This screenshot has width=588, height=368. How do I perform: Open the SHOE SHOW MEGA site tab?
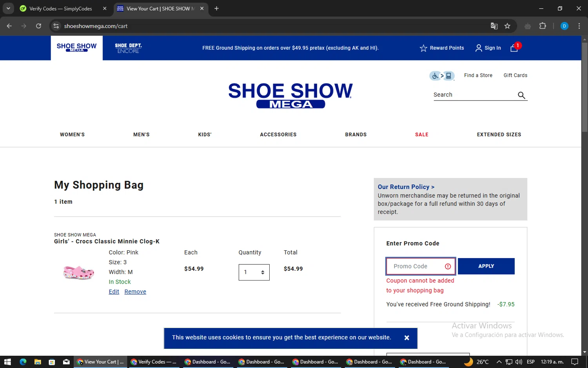(76, 48)
